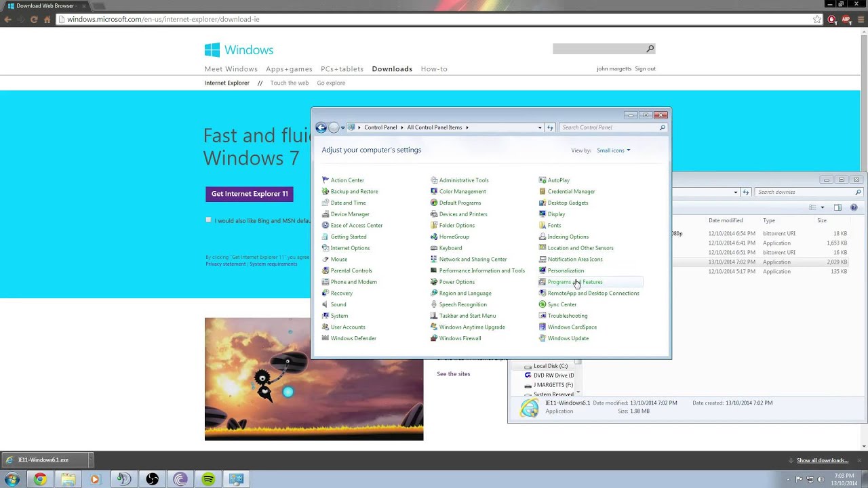Open downloaded IE11-Windows6.1.exe options arrow
The image size is (868, 488).
[x=90, y=460]
